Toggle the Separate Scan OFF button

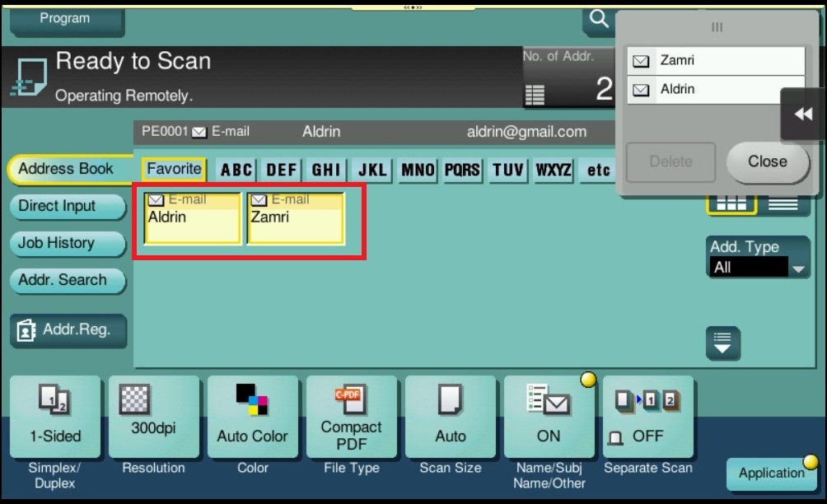647,418
